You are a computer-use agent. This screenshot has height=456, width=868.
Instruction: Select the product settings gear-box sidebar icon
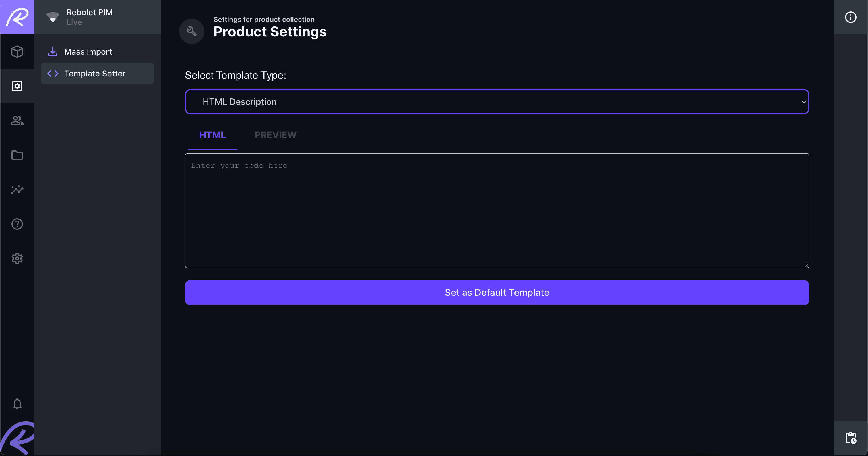17,86
